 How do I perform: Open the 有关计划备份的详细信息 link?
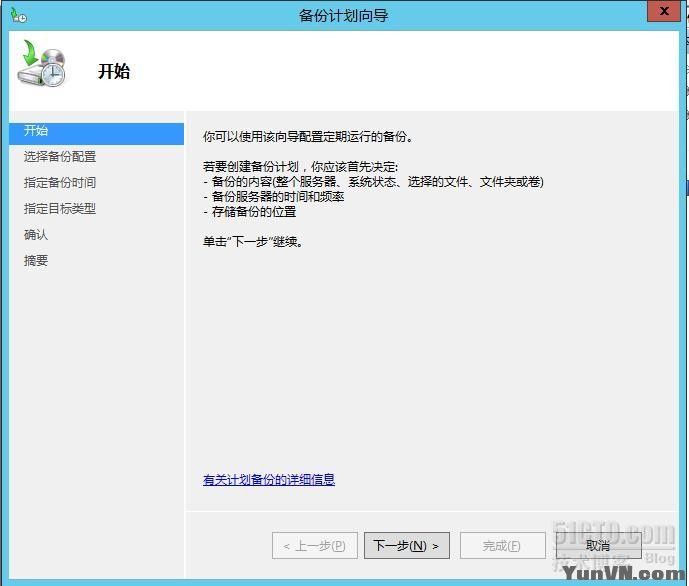[x=269, y=479]
